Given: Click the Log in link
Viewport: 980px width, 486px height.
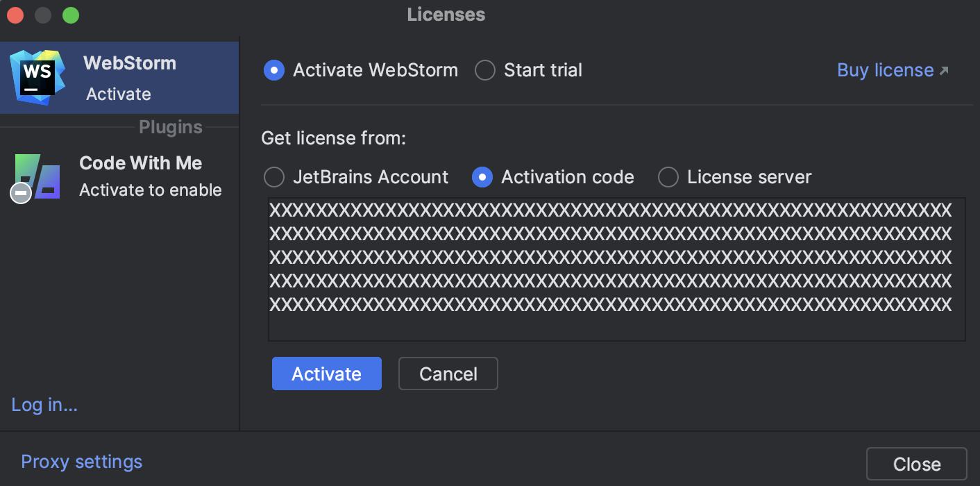Looking at the screenshot, I should tap(44, 405).
